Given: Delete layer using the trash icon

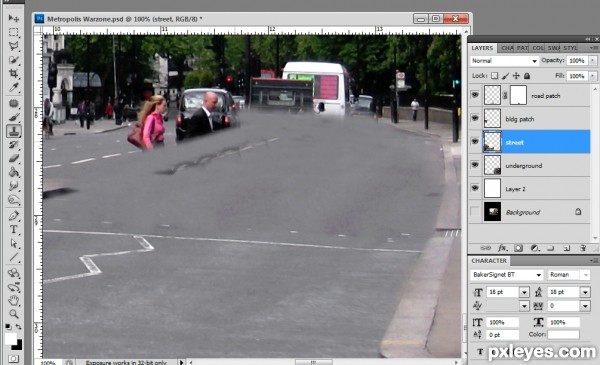Looking at the screenshot, I should pyautogui.click(x=582, y=248).
